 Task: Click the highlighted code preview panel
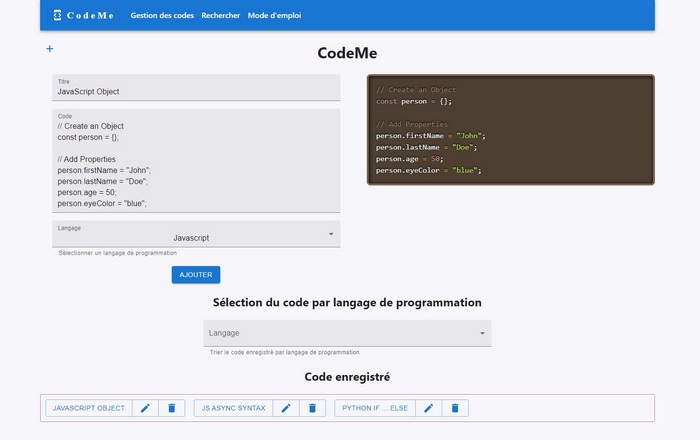(x=511, y=129)
